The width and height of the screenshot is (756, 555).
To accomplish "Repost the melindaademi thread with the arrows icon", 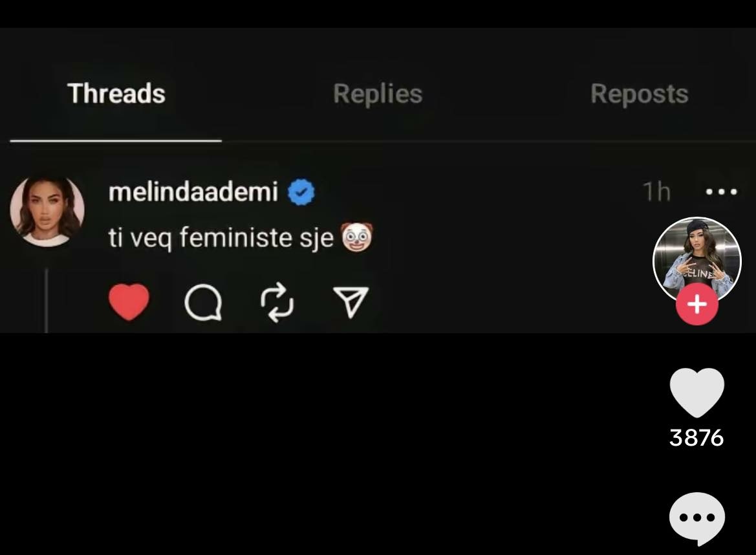I will tap(277, 302).
